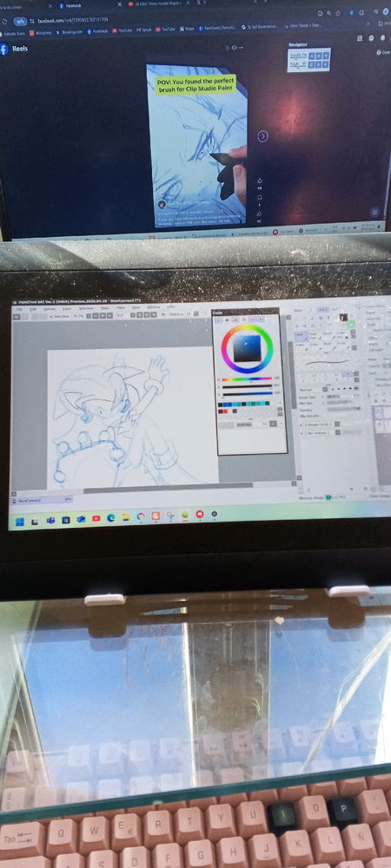Switch color panel to RGB slider mode
Screen dimensions: 391x868
coord(227,320)
